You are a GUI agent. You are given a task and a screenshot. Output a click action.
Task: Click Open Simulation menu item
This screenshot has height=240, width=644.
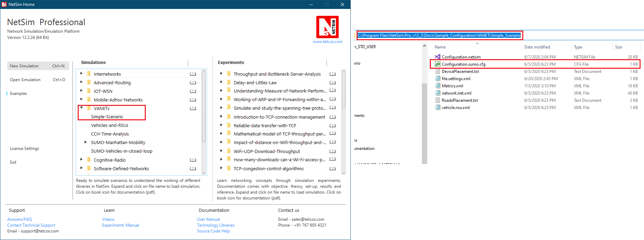pos(38,80)
